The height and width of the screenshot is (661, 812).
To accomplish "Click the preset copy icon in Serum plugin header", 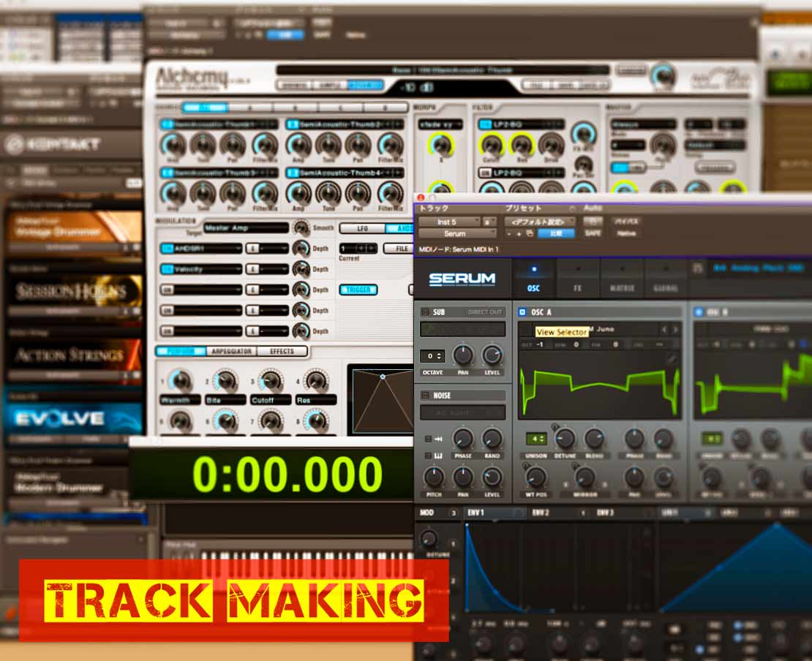I will point(530,234).
